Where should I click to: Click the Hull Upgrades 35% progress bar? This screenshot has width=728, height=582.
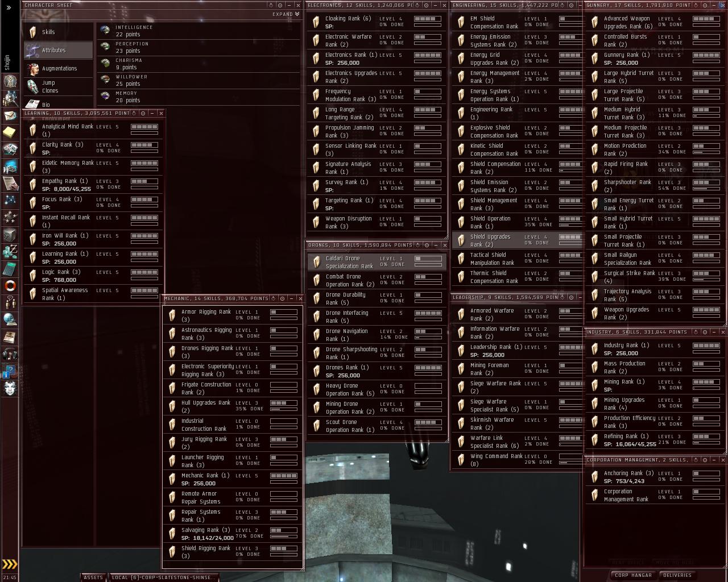pyautogui.click(x=283, y=409)
